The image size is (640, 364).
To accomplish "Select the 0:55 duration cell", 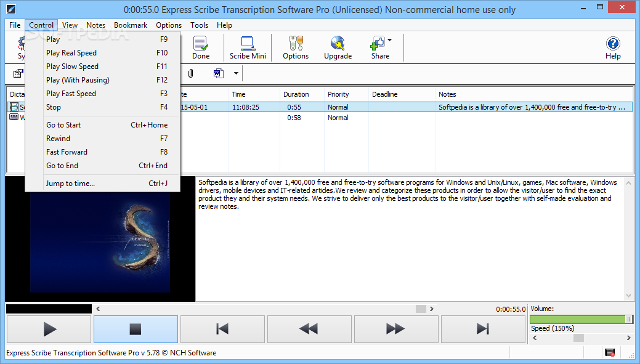I will (x=294, y=107).
